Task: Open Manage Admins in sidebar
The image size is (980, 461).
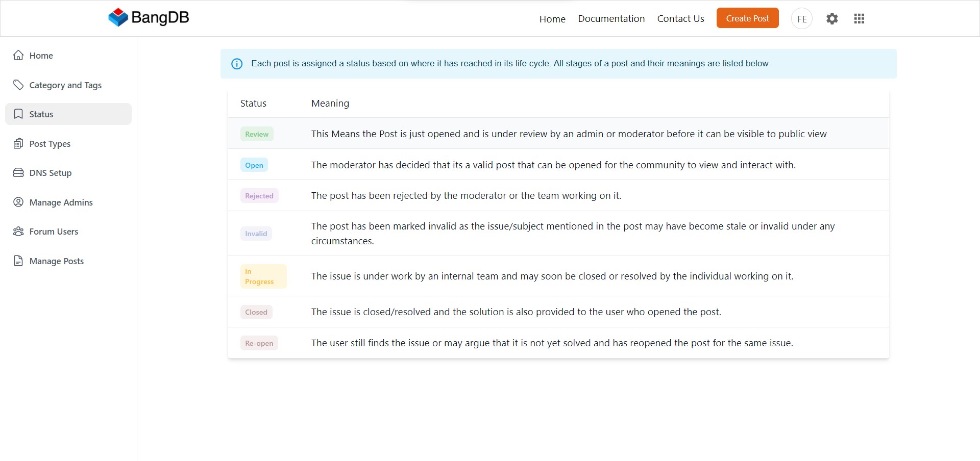Action: click(68, 202)
